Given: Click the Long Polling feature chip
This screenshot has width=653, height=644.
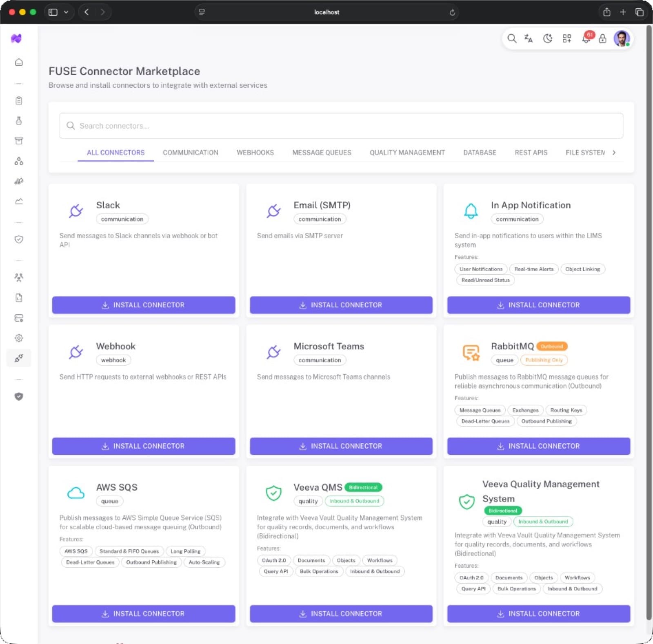Looking at the screenshot, I should pyautogui.click(x=185, y=551).
